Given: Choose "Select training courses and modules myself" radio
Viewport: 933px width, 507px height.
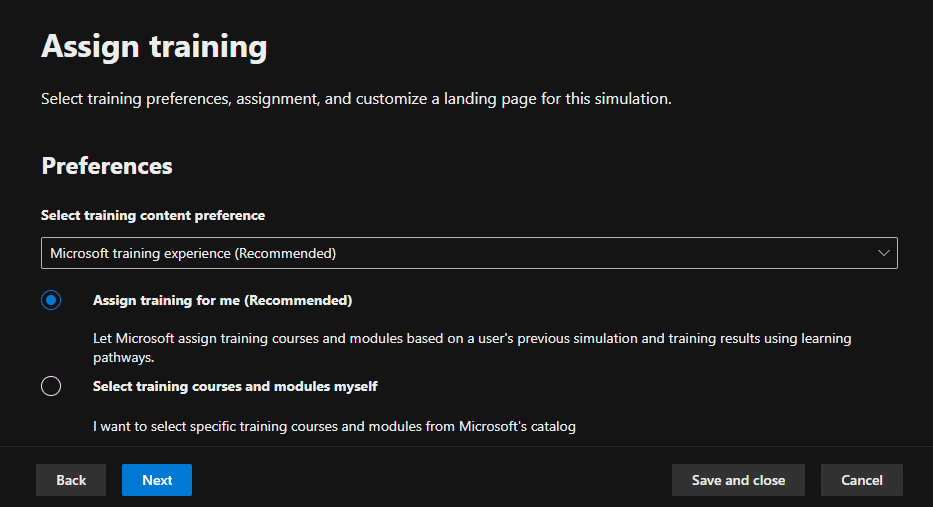Looking at the screenshot, I should pos(51,386).
